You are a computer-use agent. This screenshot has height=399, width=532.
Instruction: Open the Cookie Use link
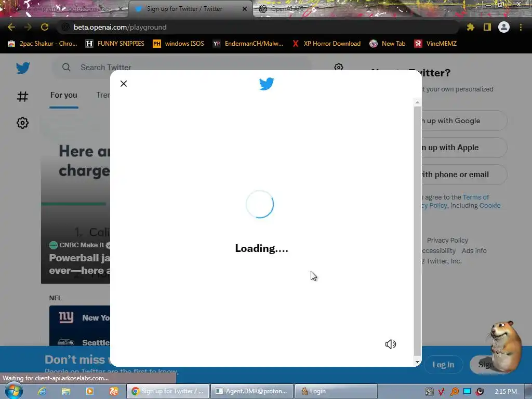click(x=490, y=206)
